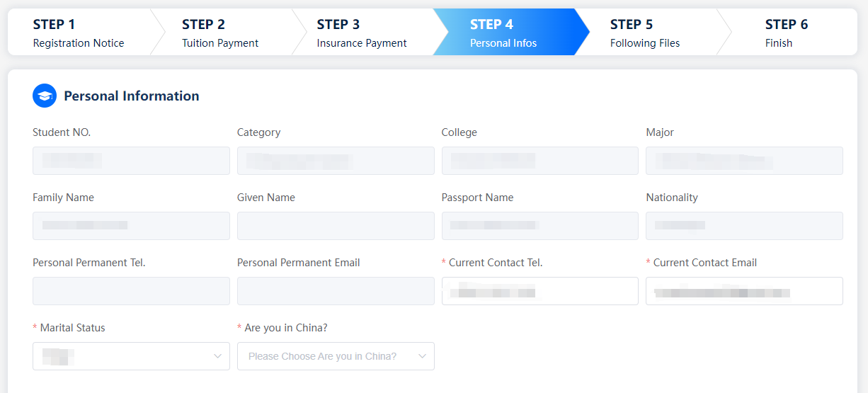The width and height of the screenshot is (868, 393).
Task: Click the graduation cap Personal Information icon
Action: pos(45,96)
